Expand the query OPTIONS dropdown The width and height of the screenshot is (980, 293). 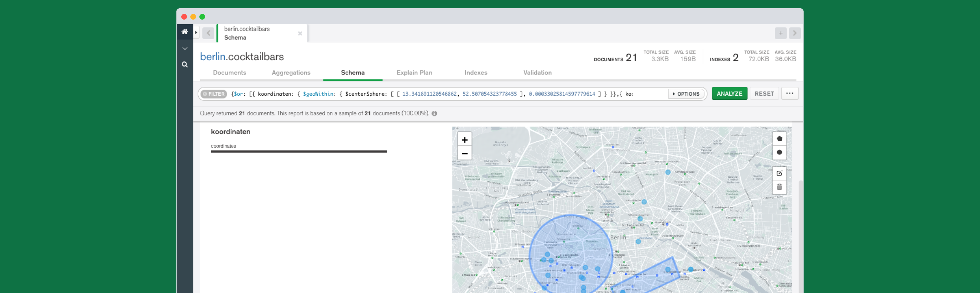tap(686, 94)
